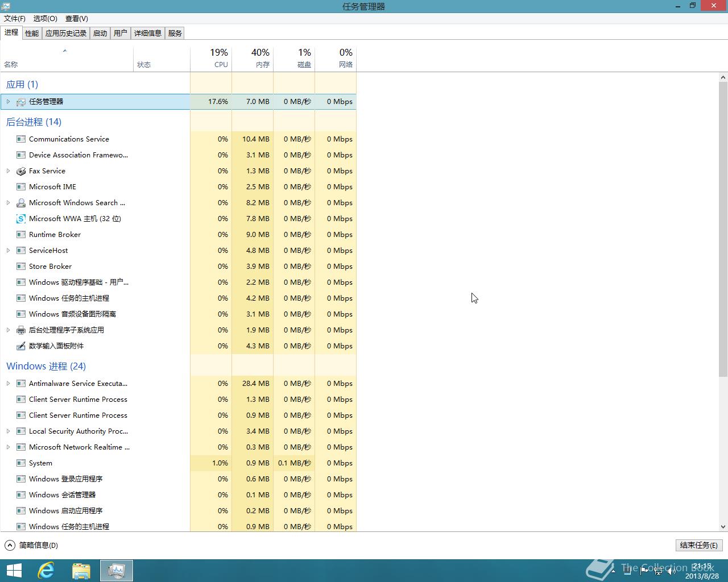Open the 查看(V) menu
Image resolution: width=728 pixels, height=582 pixels.
77,19
